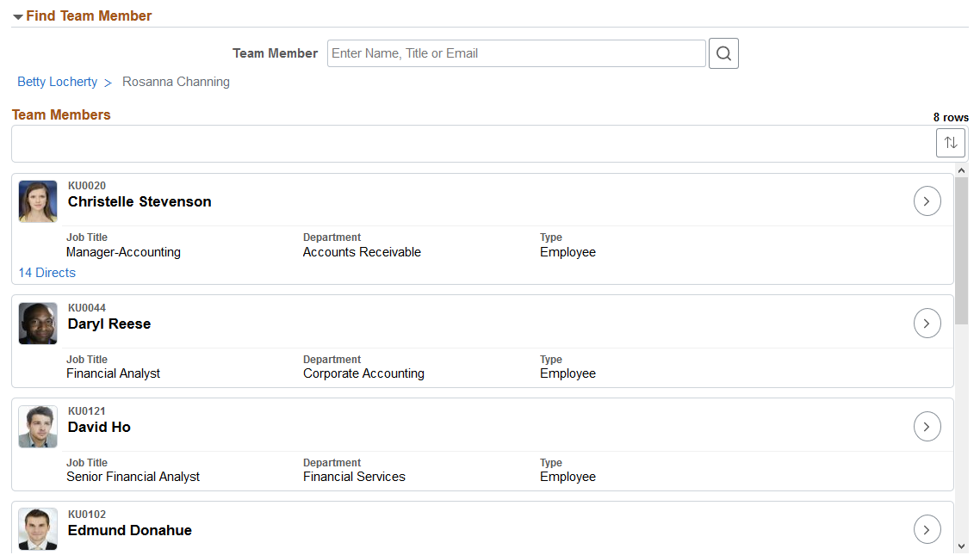Go to Betty Locherty breadcrumb link
Screen dimensions: 980x555
click(58, 82)
